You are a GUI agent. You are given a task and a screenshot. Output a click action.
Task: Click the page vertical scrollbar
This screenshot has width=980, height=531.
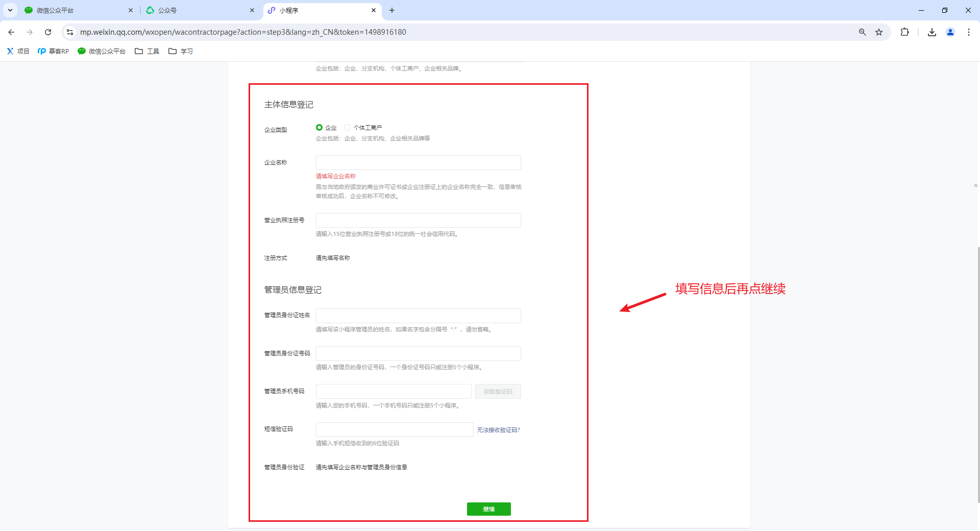(977, 374)
